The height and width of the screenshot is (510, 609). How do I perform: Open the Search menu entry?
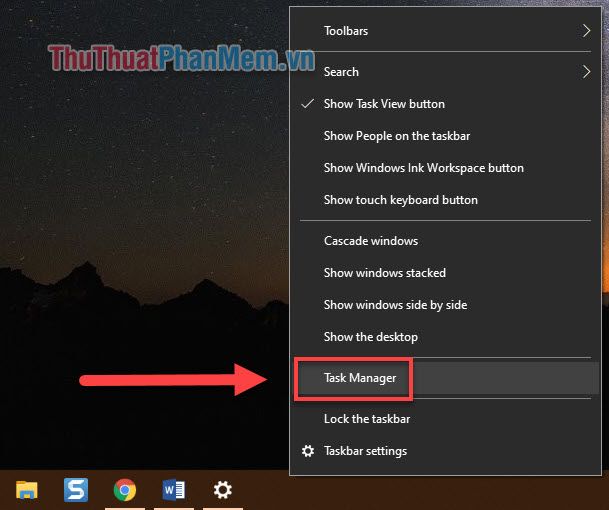point(446,71)
